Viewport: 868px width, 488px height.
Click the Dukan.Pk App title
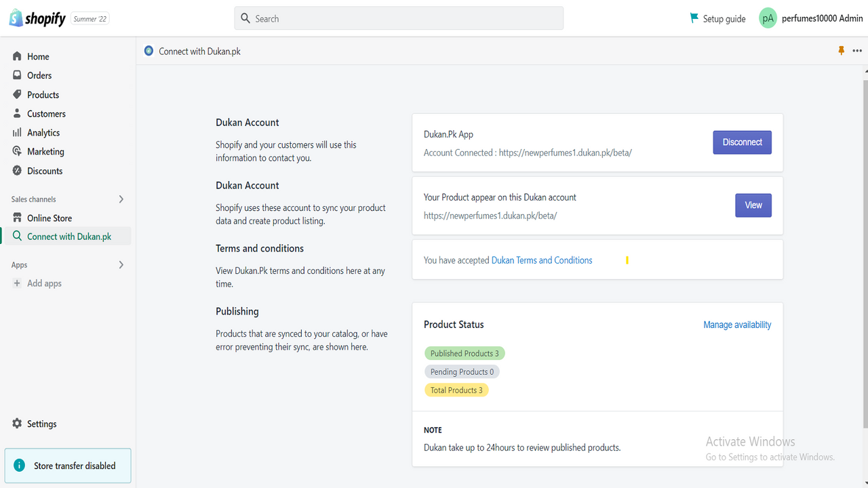point(448,134)
